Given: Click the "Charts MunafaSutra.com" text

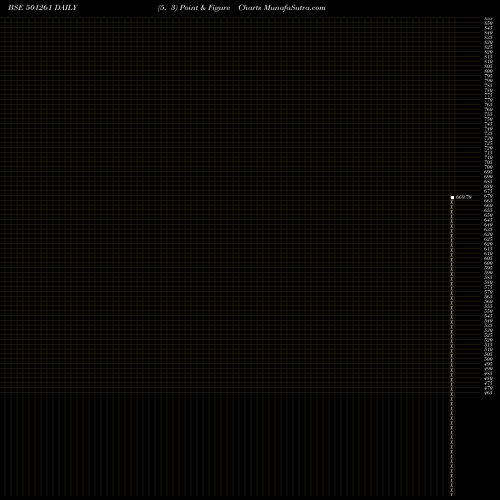Looking at the screenshot, I should click(x=282, y=8).
